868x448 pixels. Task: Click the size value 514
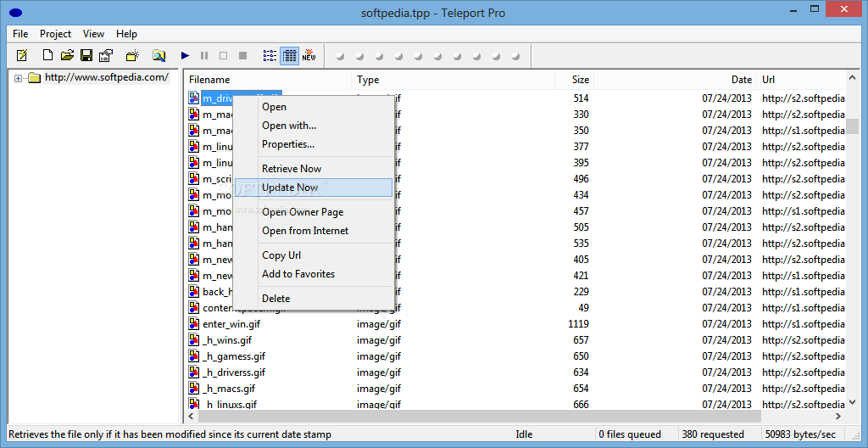[581, 98]
